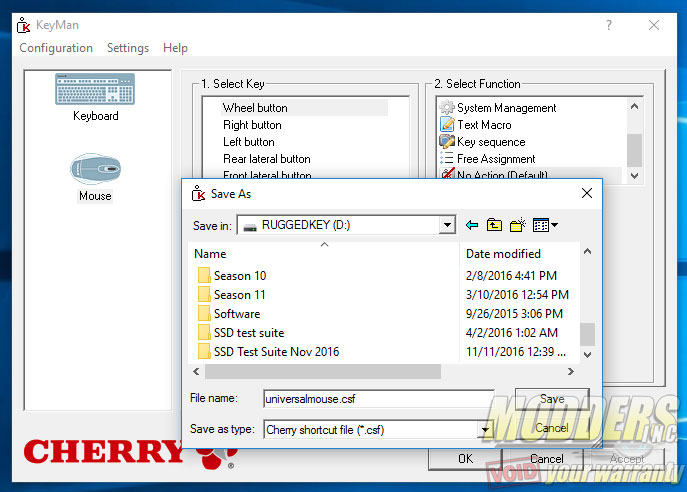The width and height of the screenshot is (687, 492).
Task: Click file list scroll up arrow
Action: 588,251
